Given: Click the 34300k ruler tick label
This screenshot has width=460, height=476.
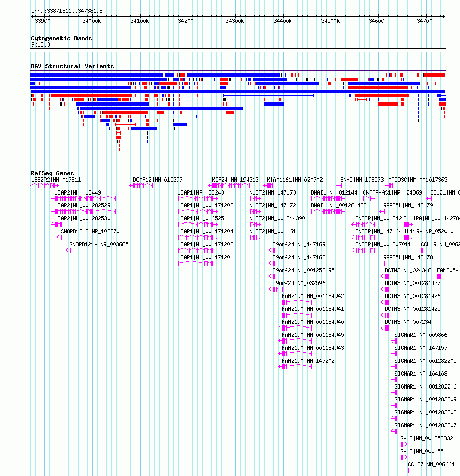Looking at the screenshot, I should [235, 21].
